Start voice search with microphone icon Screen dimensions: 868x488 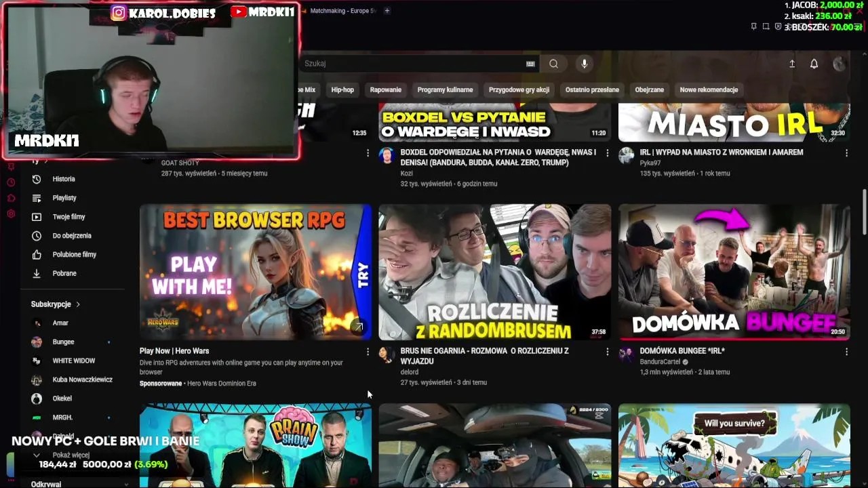click(x=584, y=64)
